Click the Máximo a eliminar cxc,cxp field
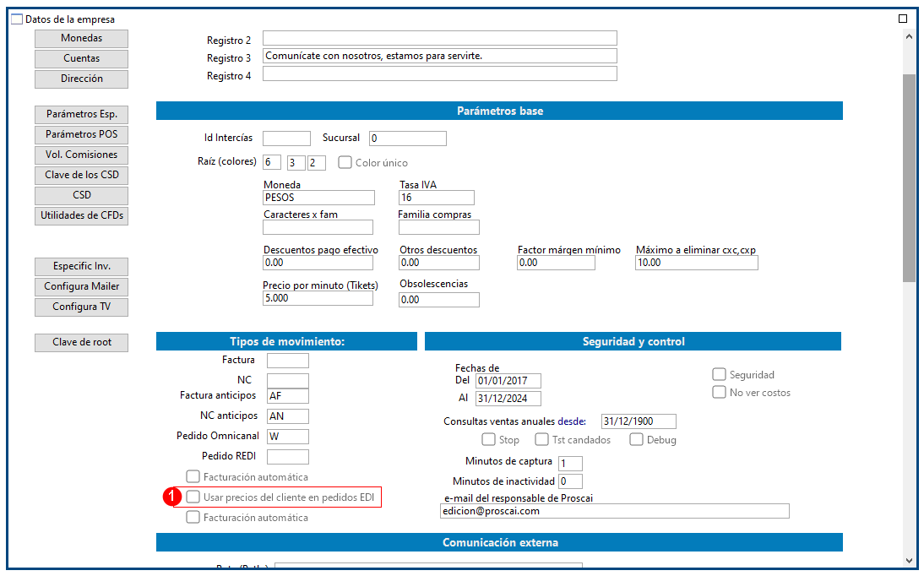This screenshot has width=924, height=576. (697, 263)
